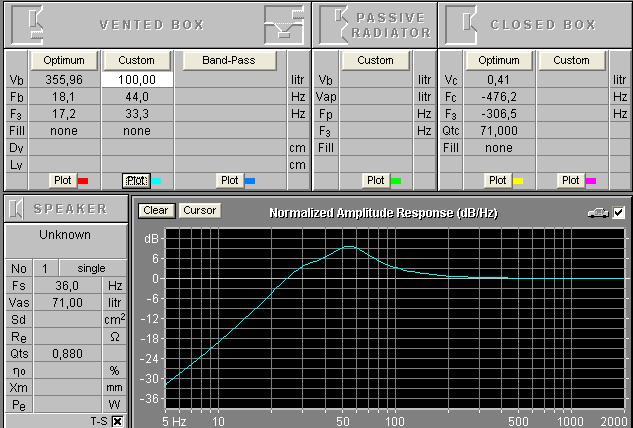633x428 pixels.
Task: Click the red swatch on Vented Optimum Plot
Action: 83,180
